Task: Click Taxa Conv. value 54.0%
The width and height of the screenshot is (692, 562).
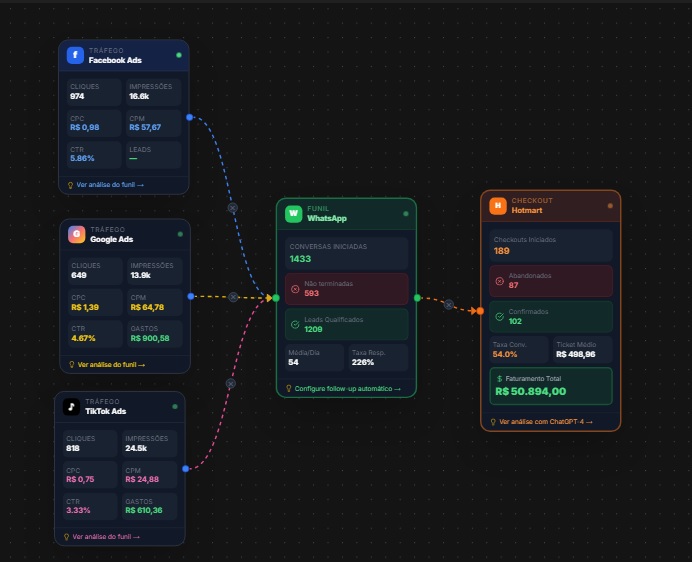Action: 505,354
